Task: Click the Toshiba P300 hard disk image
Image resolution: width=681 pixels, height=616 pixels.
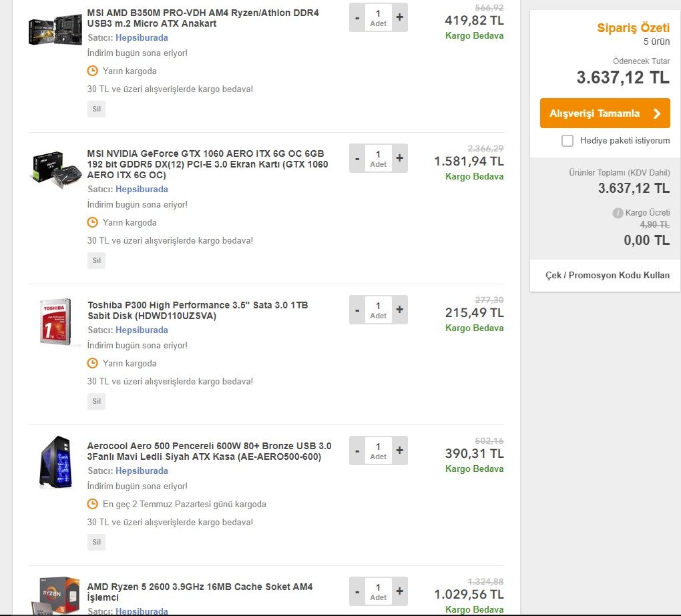Action: click(57, 322)
